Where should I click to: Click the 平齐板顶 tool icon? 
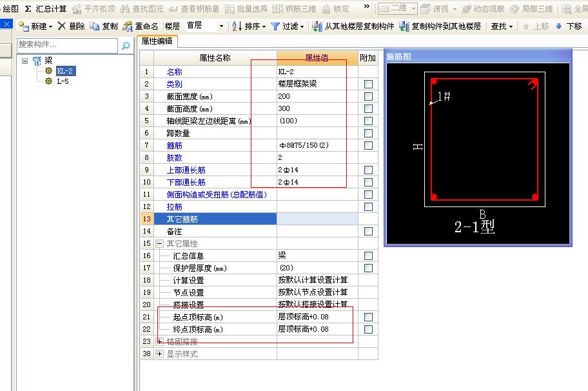coord(77,8)
